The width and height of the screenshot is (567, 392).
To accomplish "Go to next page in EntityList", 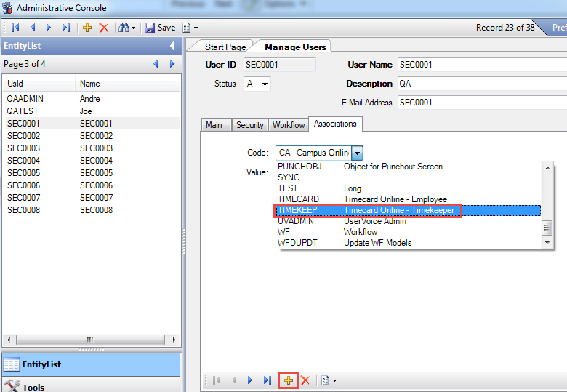I will click(x=172, y=64).
